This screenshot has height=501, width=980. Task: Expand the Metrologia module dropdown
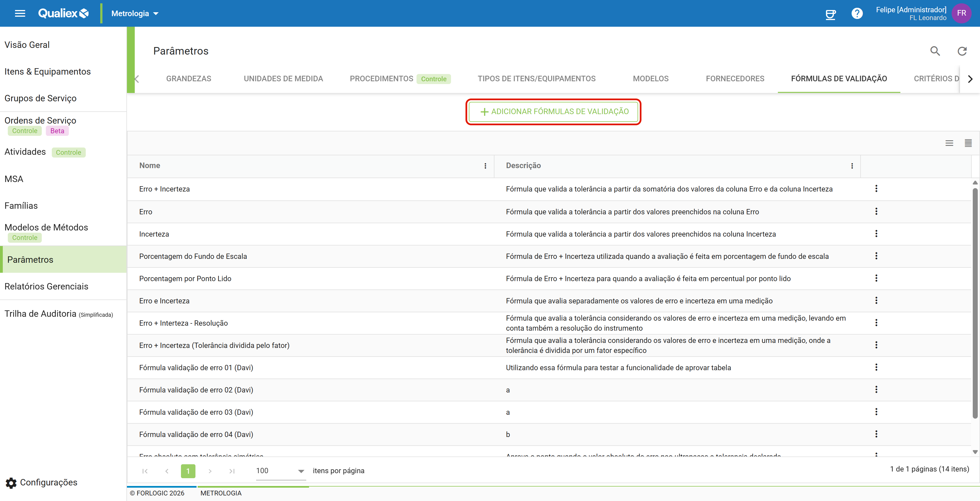coord(135,13)
